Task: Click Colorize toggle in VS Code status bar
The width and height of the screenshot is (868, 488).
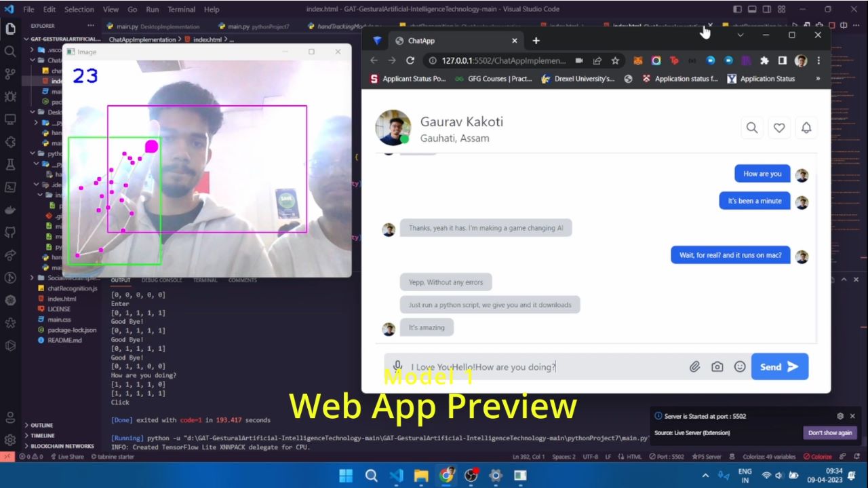Action: (817, 457)
